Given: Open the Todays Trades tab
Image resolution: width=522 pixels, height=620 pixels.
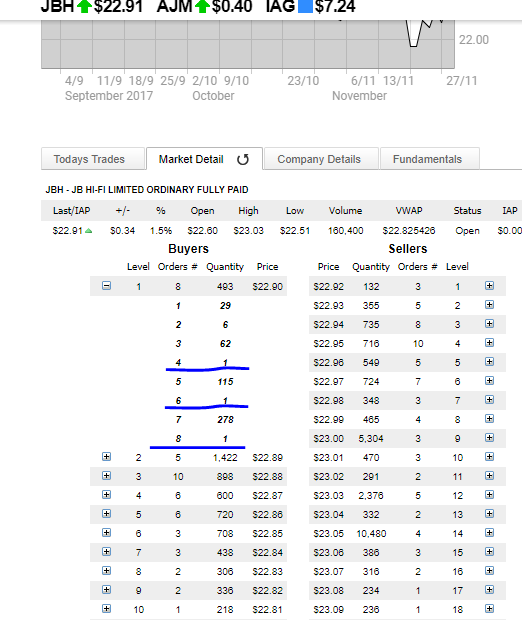Looking at the screenshot, I should (93, 159).
